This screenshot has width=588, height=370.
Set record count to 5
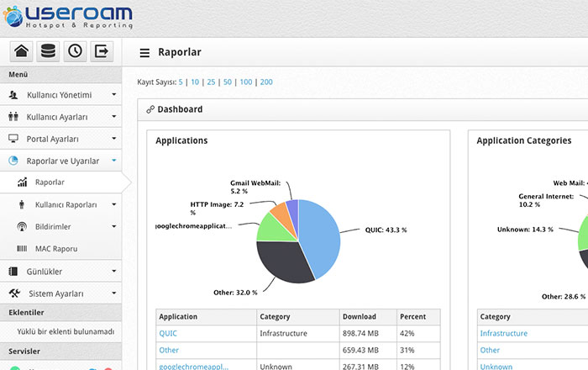click(181, 82)
